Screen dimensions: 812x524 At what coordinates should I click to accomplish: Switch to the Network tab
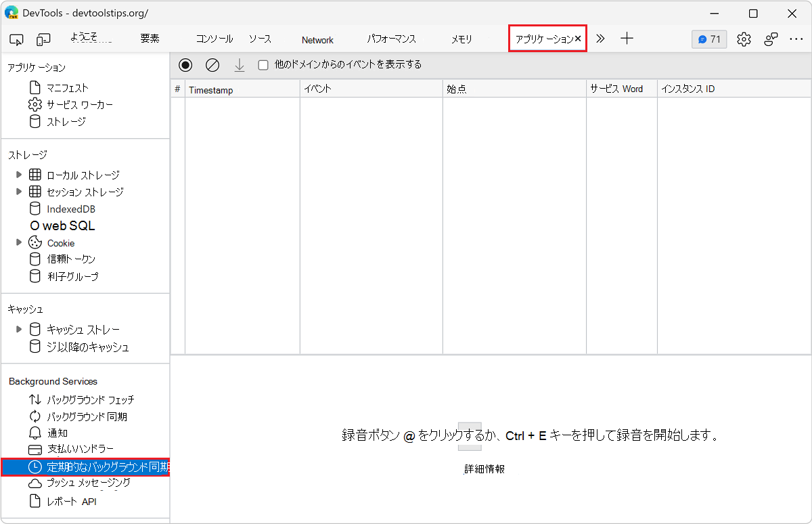(317, 39)
